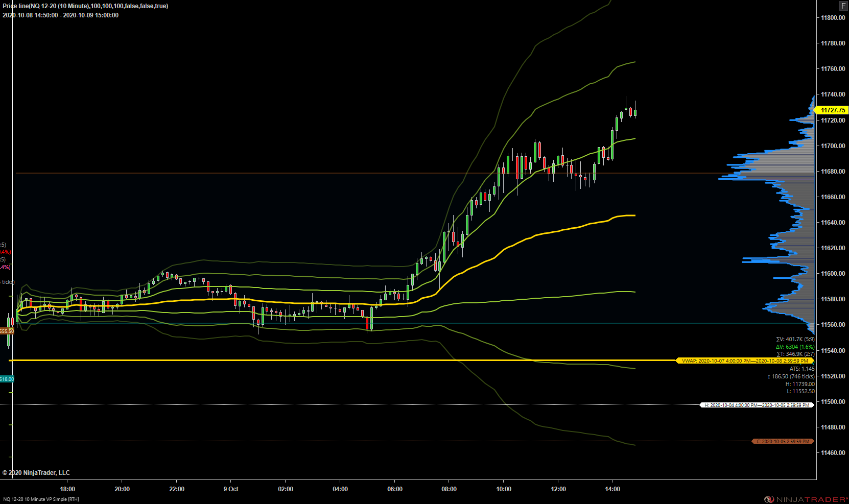849x504 pixels.
Task: Click the 22:00 label on the time axis
Action: [x=177, y=489]
